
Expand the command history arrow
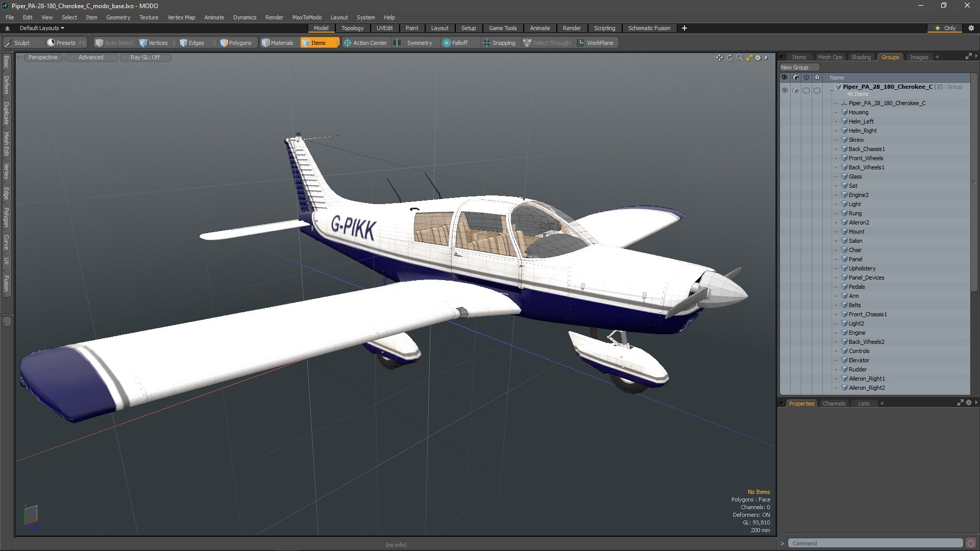point(782,543)
